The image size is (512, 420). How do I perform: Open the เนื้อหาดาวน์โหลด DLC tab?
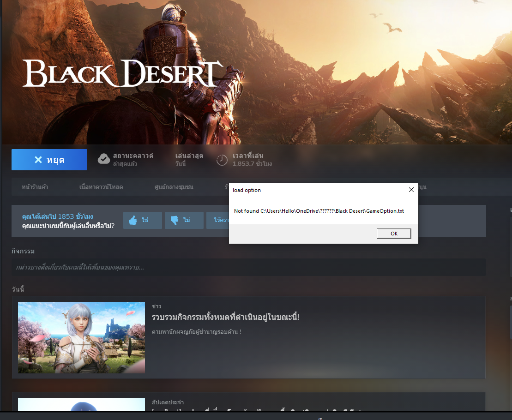(101, 187)
